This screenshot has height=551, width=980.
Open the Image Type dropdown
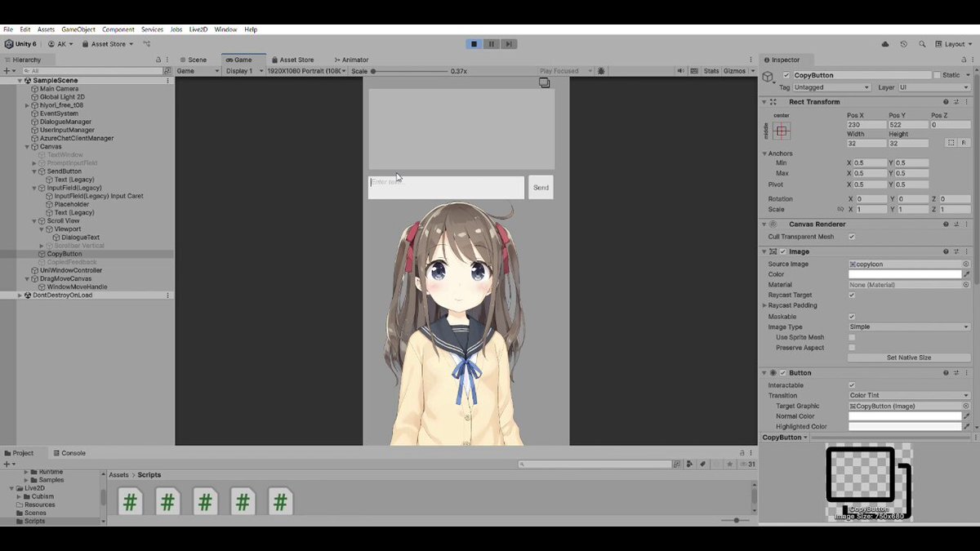pos(909,327)
